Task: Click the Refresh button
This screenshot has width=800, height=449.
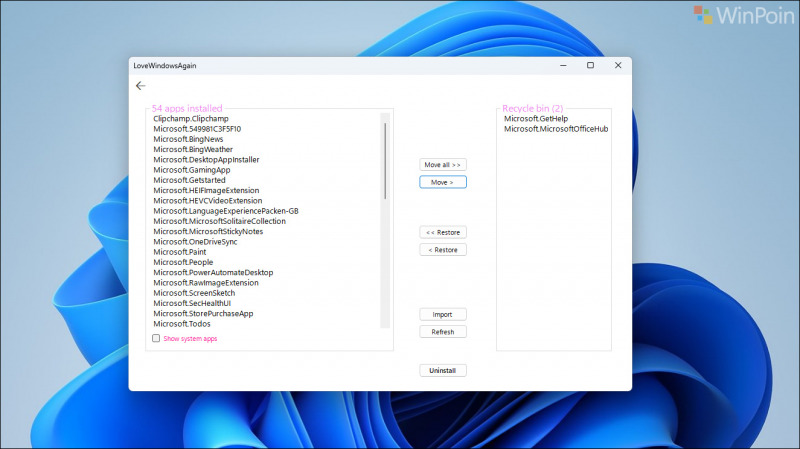Action: click(x=443, y=332)
